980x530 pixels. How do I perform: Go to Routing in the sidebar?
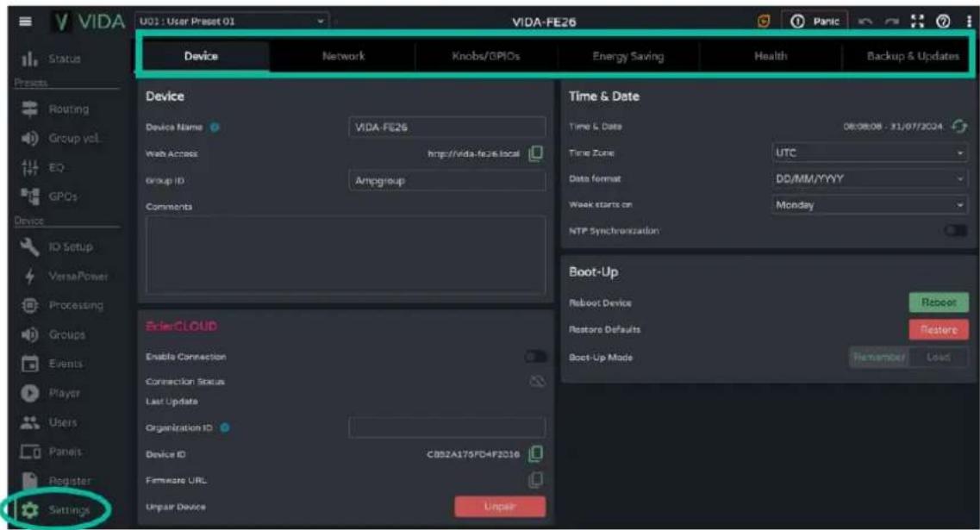point(55,109)
